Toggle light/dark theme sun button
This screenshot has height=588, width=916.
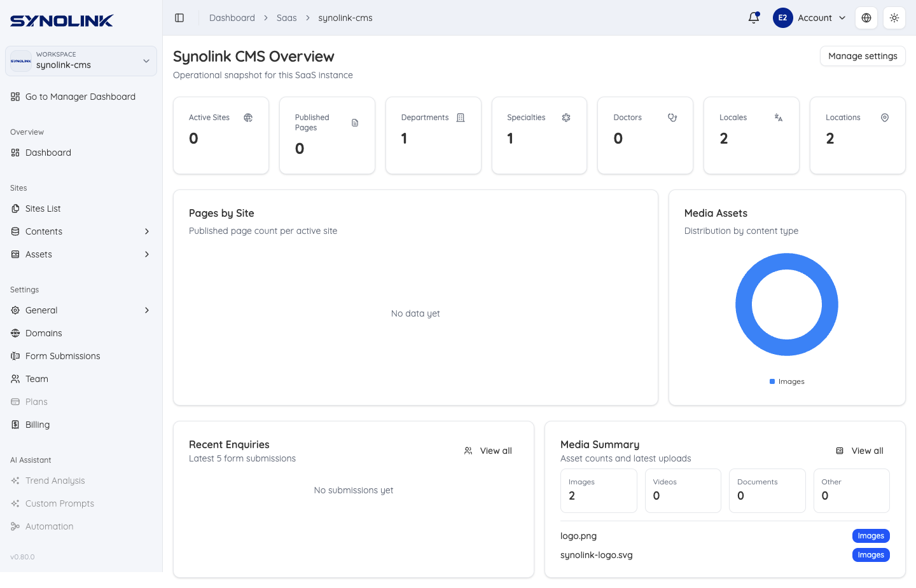point(894,18)
